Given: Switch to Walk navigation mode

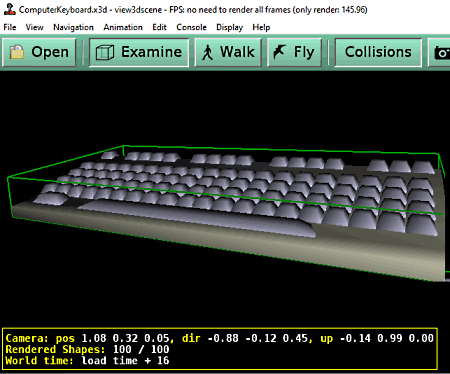Looking at the screenshot, I should pos(228,52).
